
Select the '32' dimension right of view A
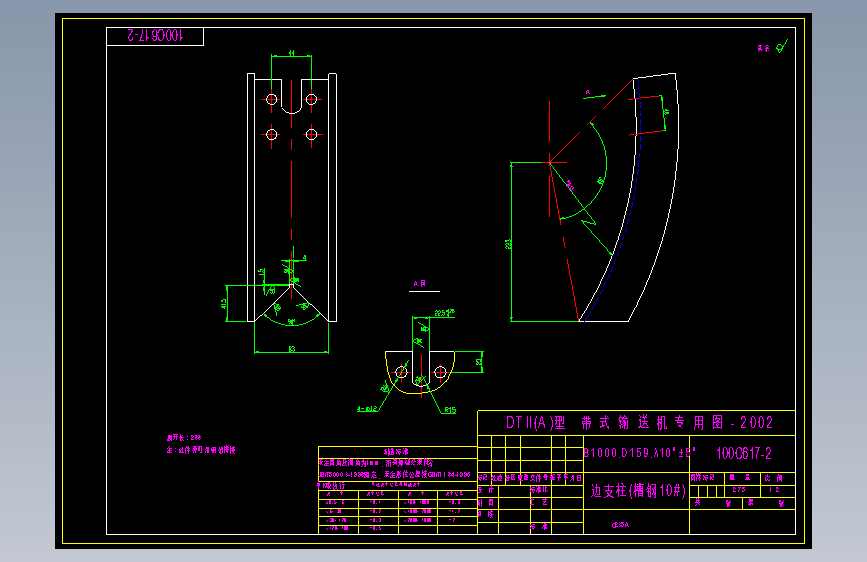click(x=478, y=362)
